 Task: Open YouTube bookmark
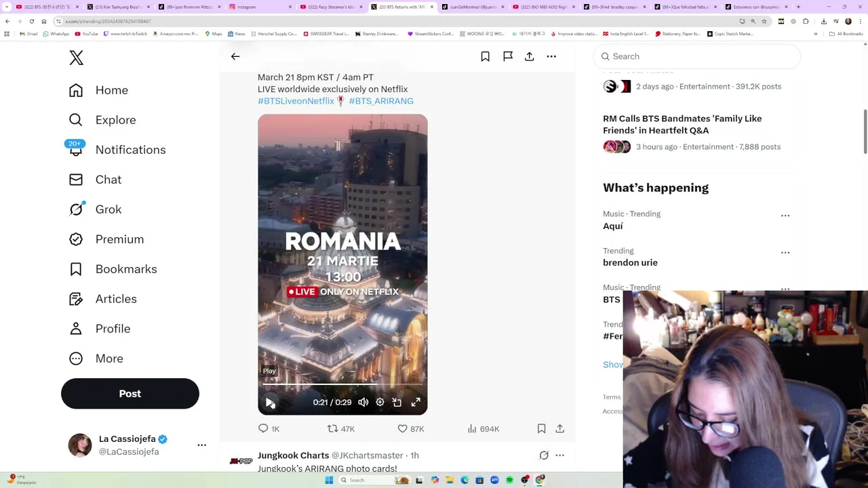87,34
